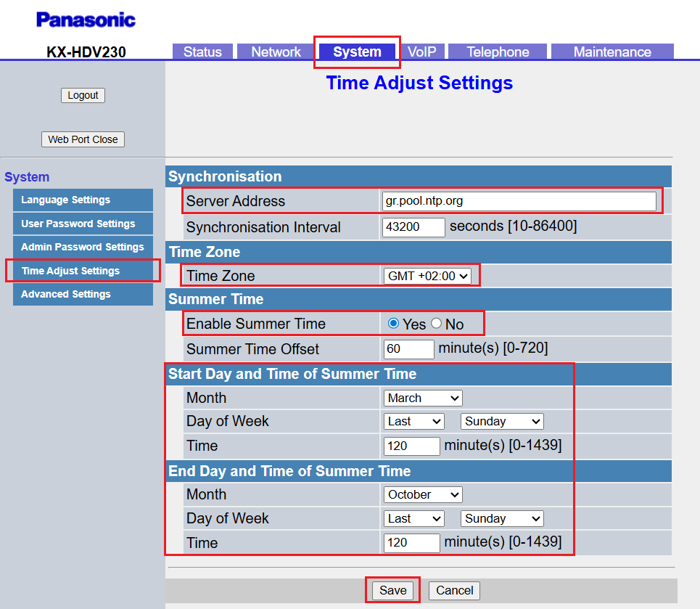
Task: Open the Maintenance tab
Action: pyautogui.click(x=612, y=52)
